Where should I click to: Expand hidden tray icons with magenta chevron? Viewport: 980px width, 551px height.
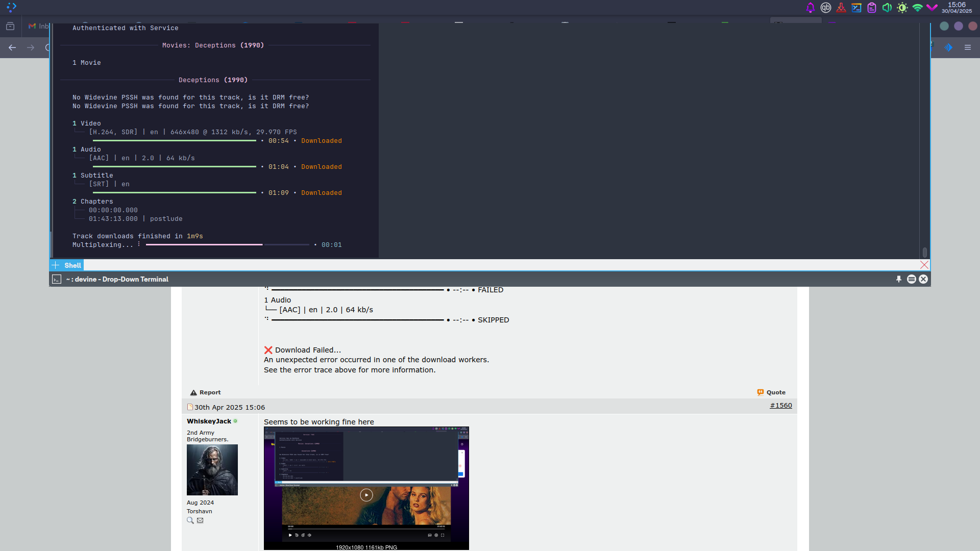tap(932, 8)
